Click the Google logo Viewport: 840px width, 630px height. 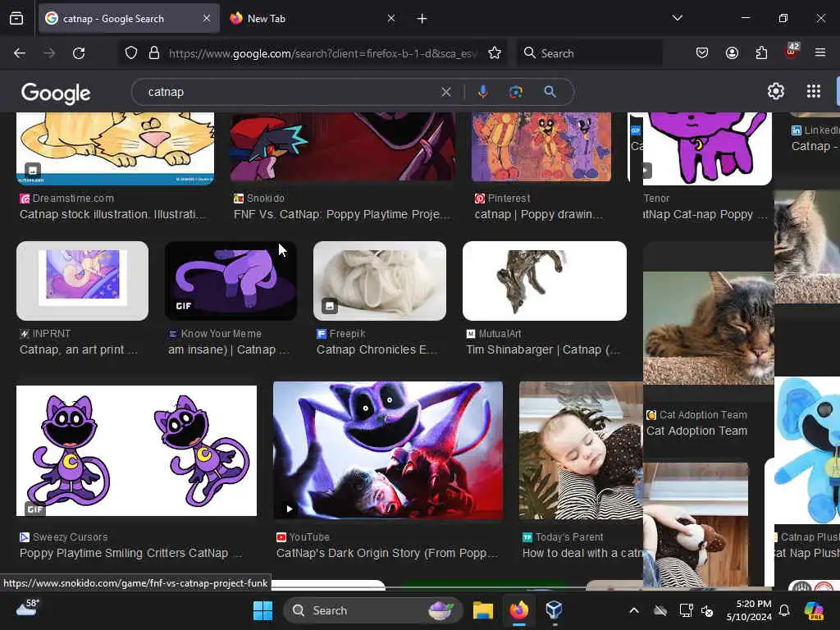coord(57,94)
